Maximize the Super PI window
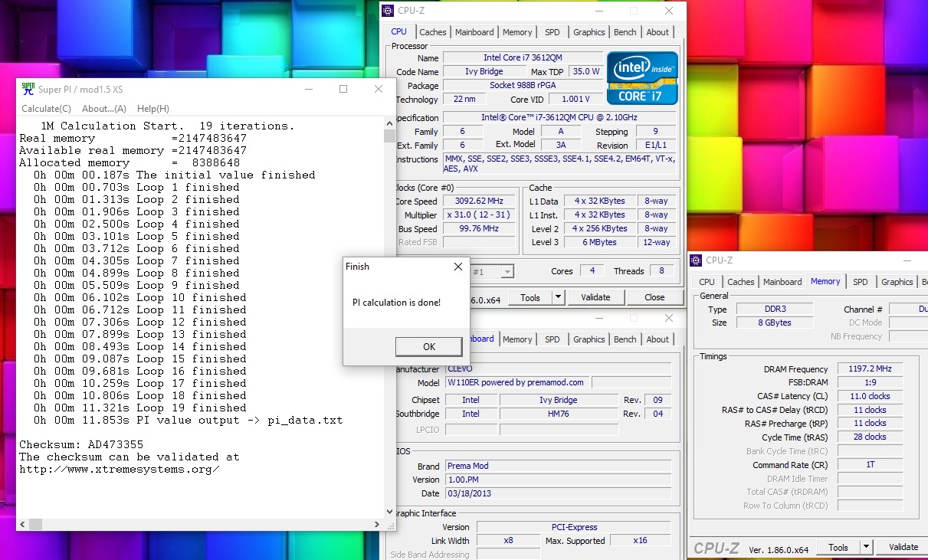The height and width of the screenshot is (560, 928). pyautogui.click(x=343, y=89)
